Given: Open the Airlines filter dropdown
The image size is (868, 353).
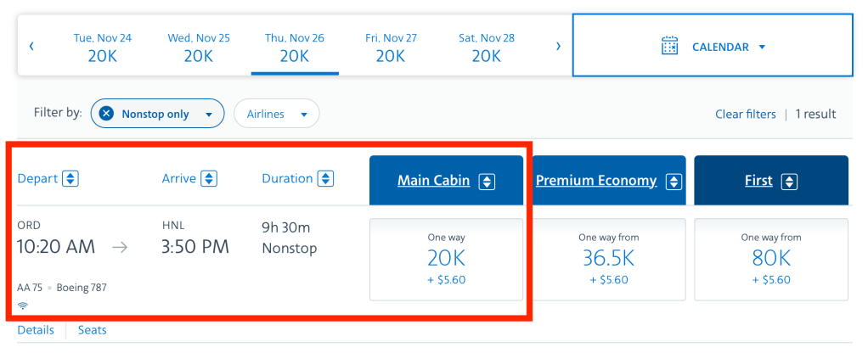Looking at the screenshot, I should pyautogui.click(x=277, y=114).
